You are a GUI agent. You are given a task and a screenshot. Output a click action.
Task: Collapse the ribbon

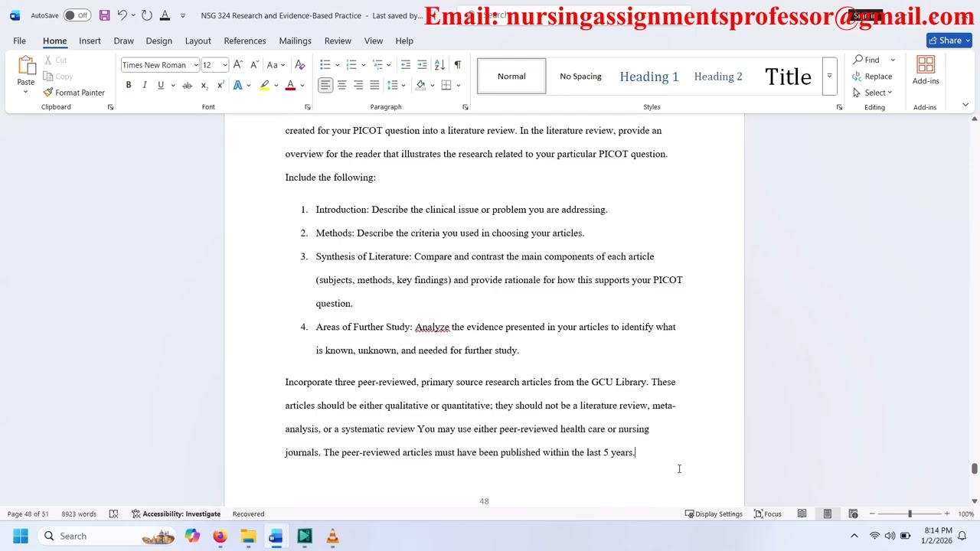pyautogui.click(x=965, y=105)
